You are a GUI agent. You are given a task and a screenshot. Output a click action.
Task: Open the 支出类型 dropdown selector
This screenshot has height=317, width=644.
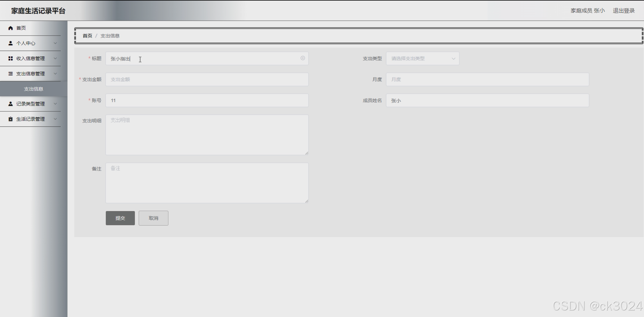click(422, 58)
